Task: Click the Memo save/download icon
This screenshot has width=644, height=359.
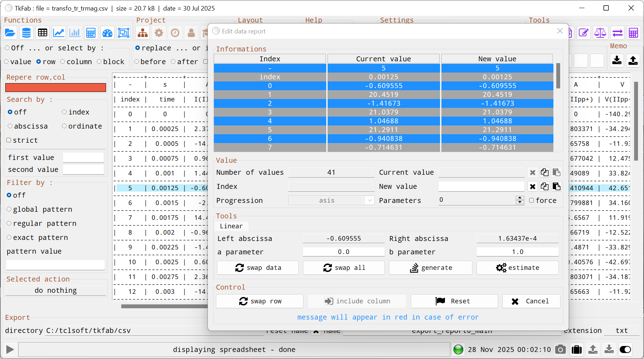Action: [x=617, y=60]
